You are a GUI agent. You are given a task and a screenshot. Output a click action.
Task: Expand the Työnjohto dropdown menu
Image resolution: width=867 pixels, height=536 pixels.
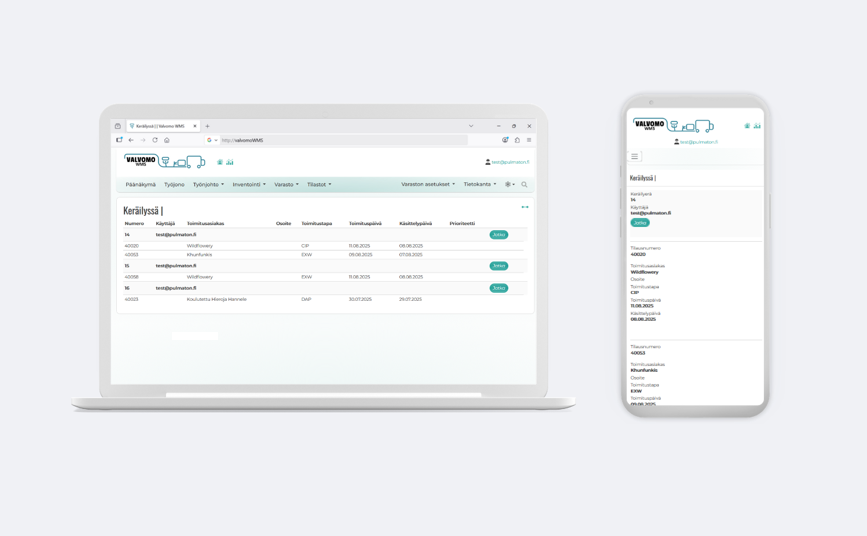[208, 185]
